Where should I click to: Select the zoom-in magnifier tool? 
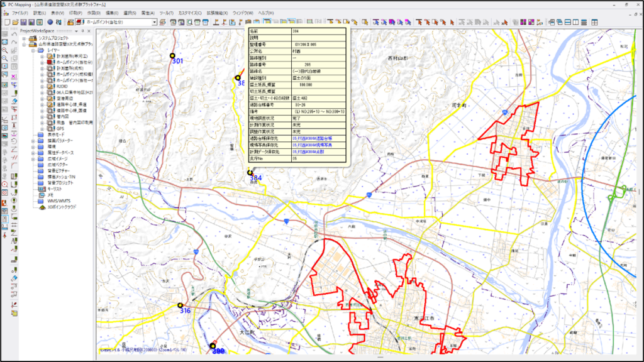click(5, 50)
